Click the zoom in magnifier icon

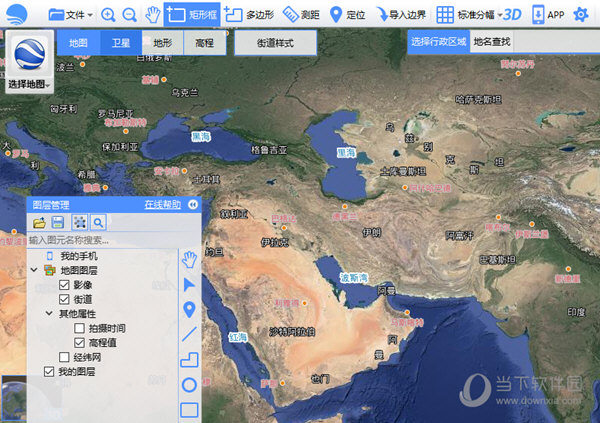(108, 15)
